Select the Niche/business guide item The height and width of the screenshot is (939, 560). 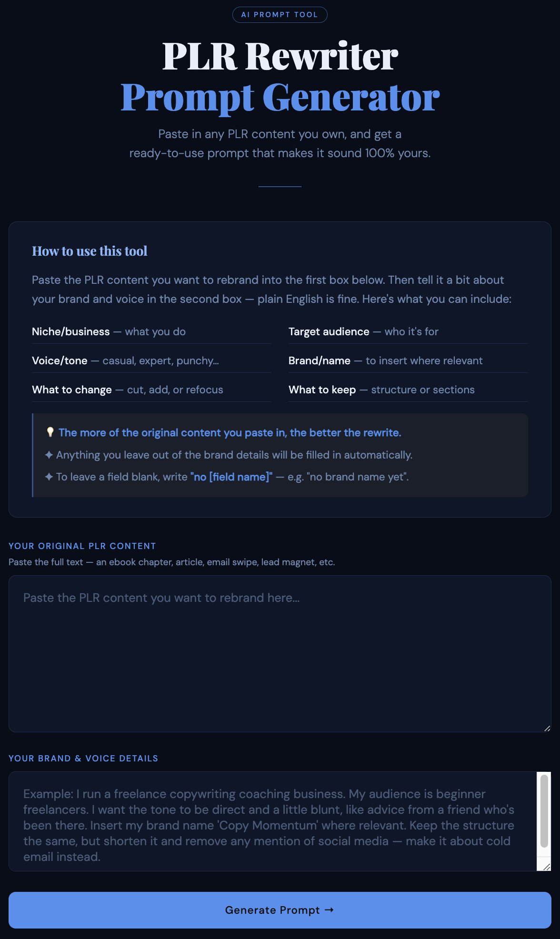[151, 331]
